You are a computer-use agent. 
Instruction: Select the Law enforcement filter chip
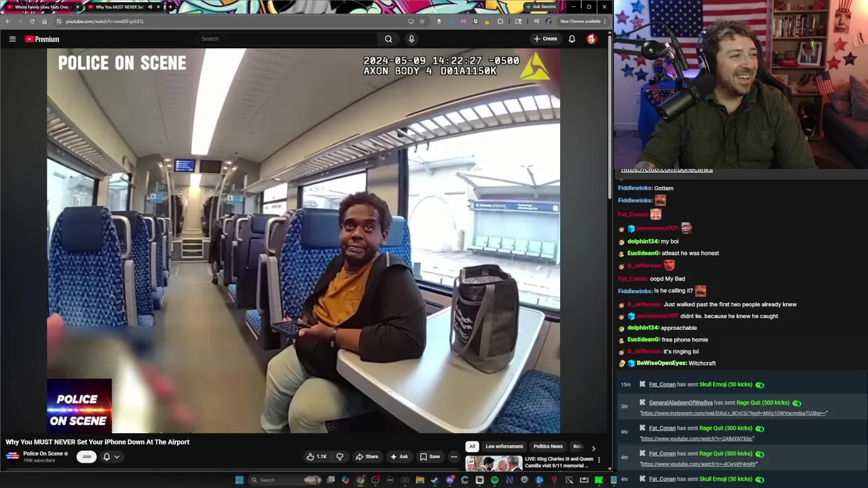pyautogui.click(x=504, y=447)
